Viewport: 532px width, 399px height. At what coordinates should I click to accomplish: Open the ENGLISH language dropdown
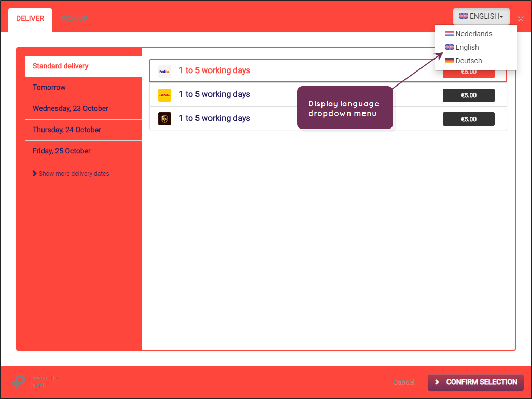tap(481, 16)
